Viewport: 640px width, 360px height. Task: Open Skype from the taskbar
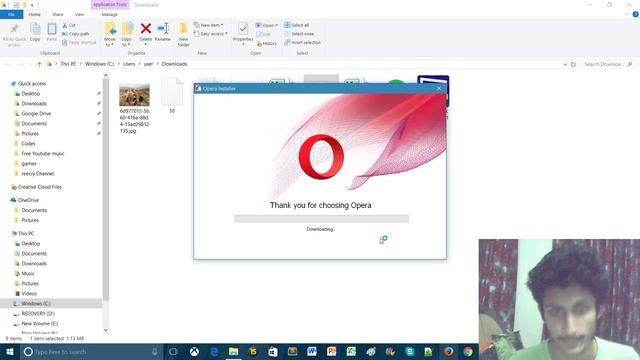pos(410,351)
